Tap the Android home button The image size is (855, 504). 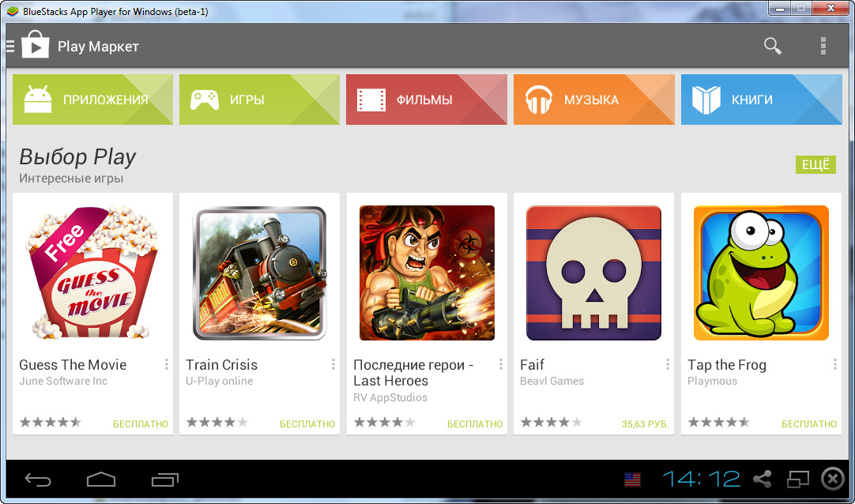101,480
